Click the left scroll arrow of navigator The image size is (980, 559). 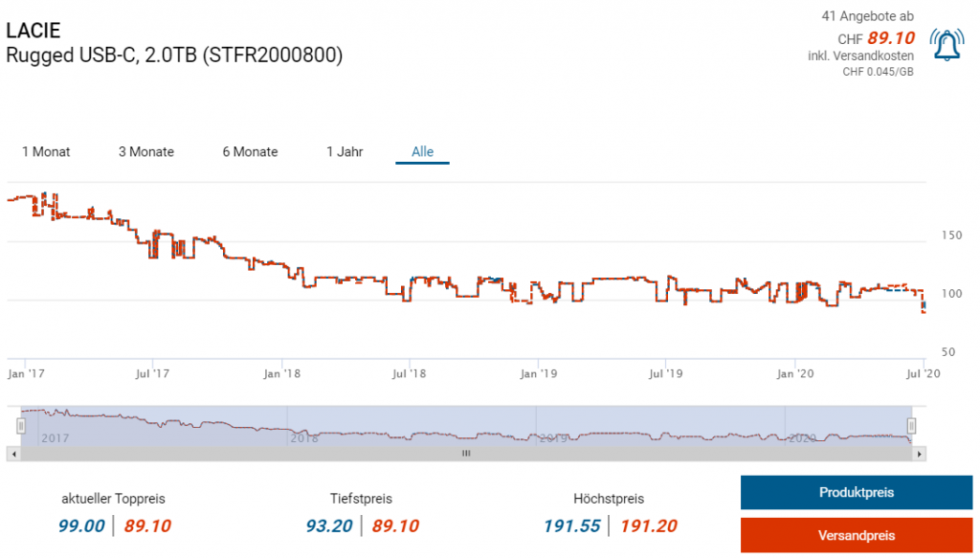pyautogui.click(x=13, y=454)
